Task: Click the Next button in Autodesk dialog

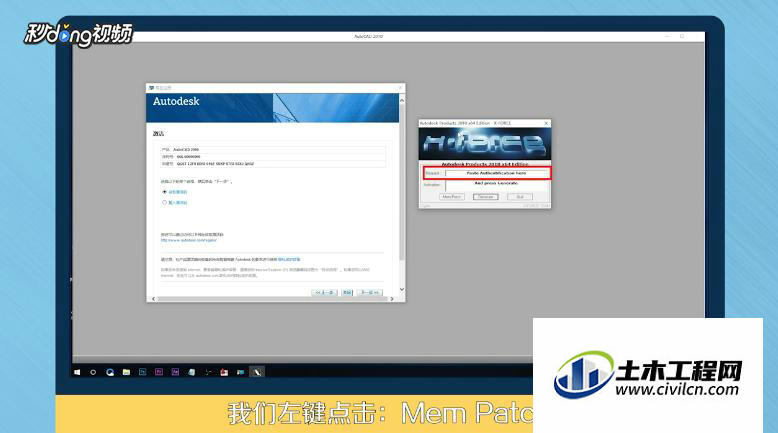Action: point(370,293)
